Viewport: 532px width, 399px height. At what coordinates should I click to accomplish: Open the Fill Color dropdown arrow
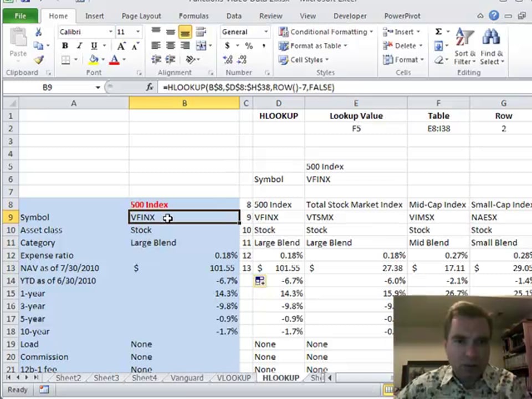tap(103, 60)
